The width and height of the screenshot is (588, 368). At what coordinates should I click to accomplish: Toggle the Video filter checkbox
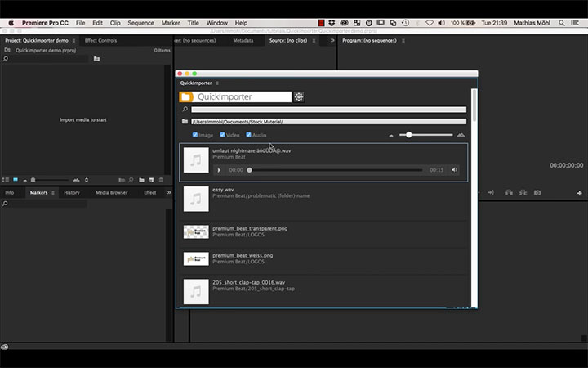click(x=222, y=135)
